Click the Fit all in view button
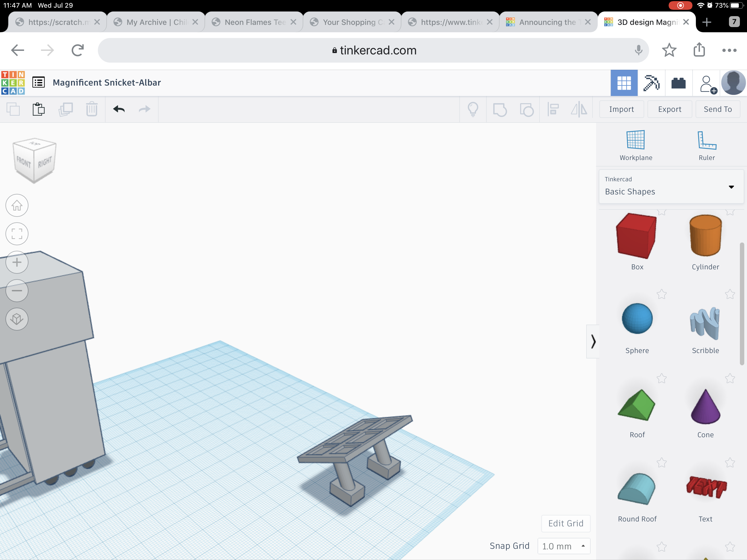Viewport: 747px width, 560px height. point(17,234)
